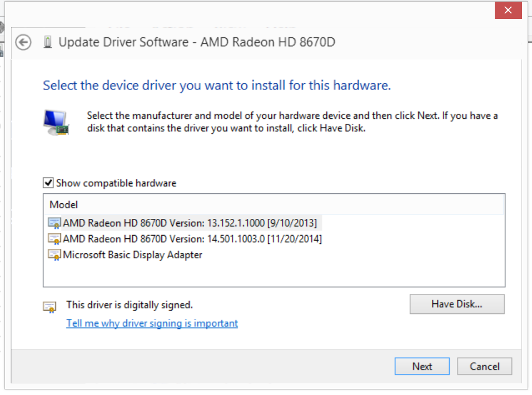This screenshot has width=532, height=395.
Task: Click certificate icon for driver version 13.152.1.1000
Action: [x=54, y=223]
